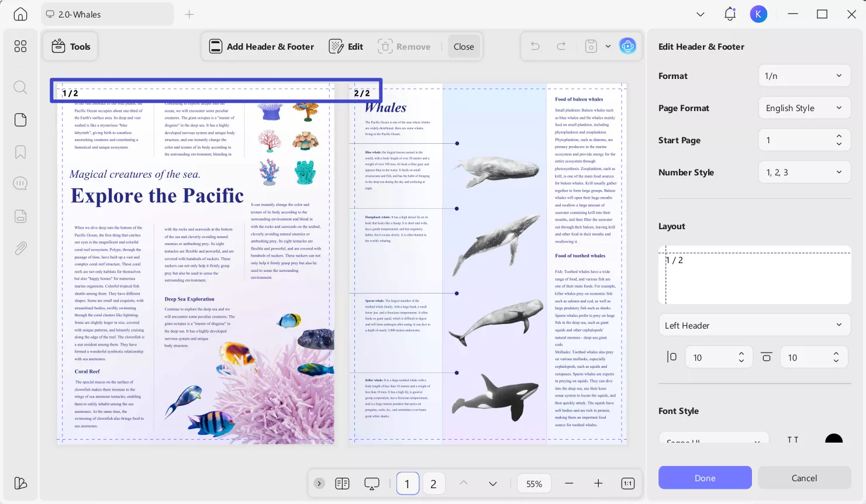Click the "Coral Reef" heading
The image size is (866, 504).
pos(87,371)
